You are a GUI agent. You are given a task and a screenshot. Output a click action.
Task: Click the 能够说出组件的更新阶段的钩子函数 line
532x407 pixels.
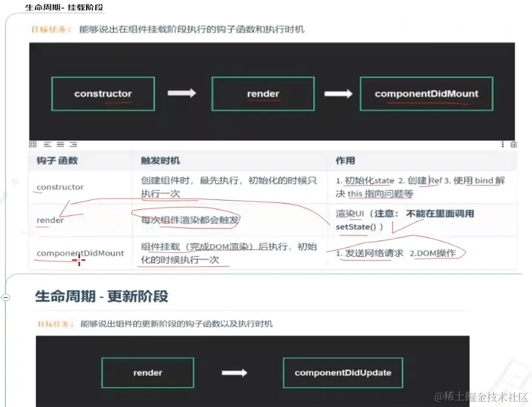pyautogui.click(x=177, y=324)
